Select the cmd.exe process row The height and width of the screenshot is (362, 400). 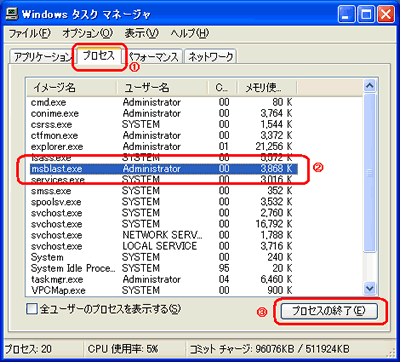point(162,102)
